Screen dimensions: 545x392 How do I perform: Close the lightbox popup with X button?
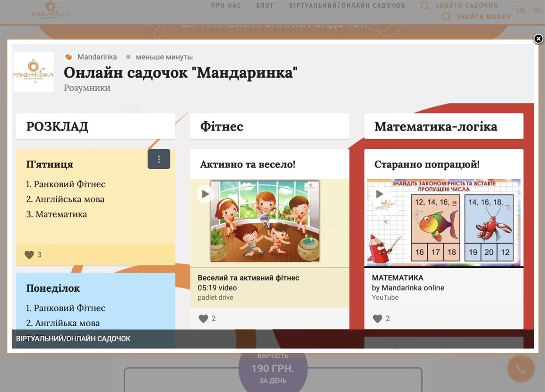click(x=538, y=39)
